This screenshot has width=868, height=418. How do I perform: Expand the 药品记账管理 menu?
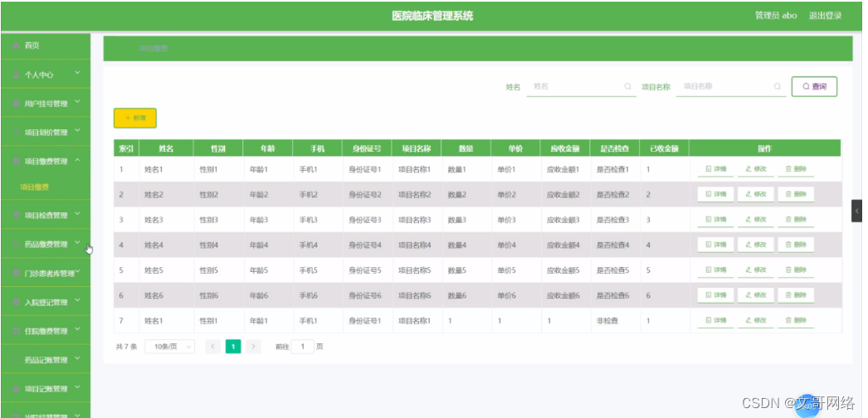[x=77, y=358]
